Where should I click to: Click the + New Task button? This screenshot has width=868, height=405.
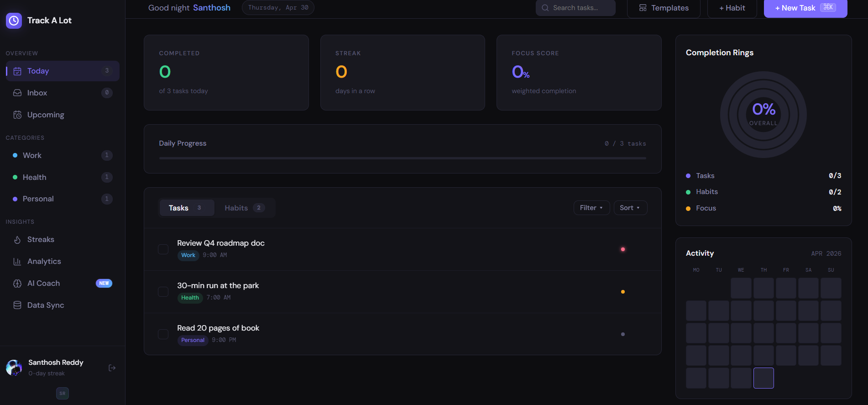(805, 8)
